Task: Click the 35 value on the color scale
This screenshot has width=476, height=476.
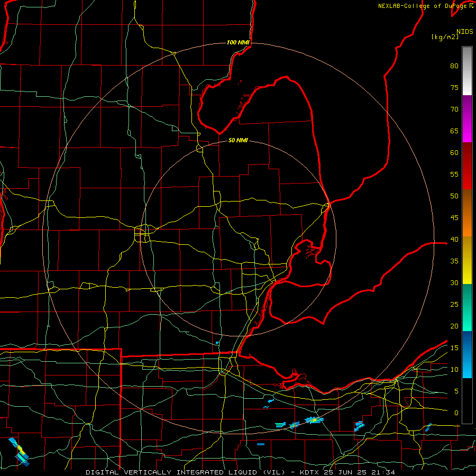Action: tap(454, 261)
